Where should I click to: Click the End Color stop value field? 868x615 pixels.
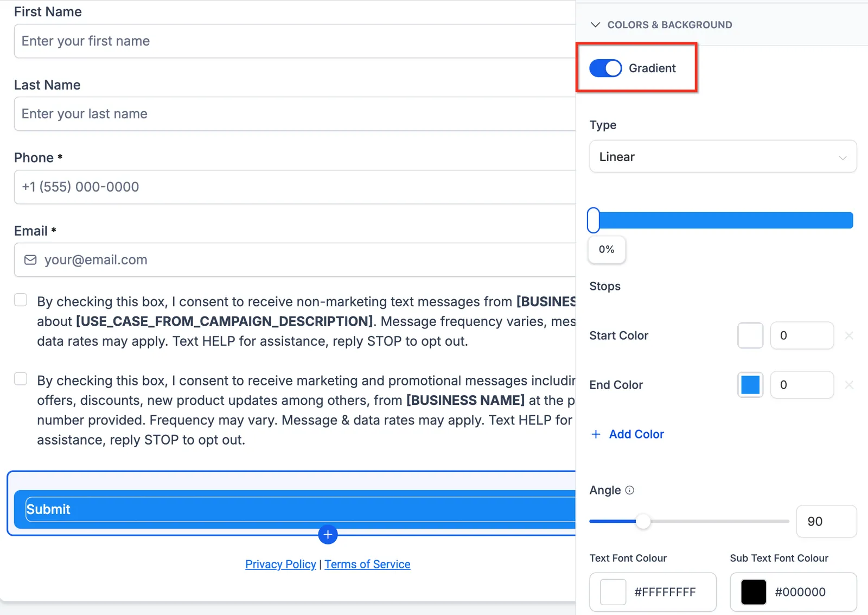coord(802,385)
